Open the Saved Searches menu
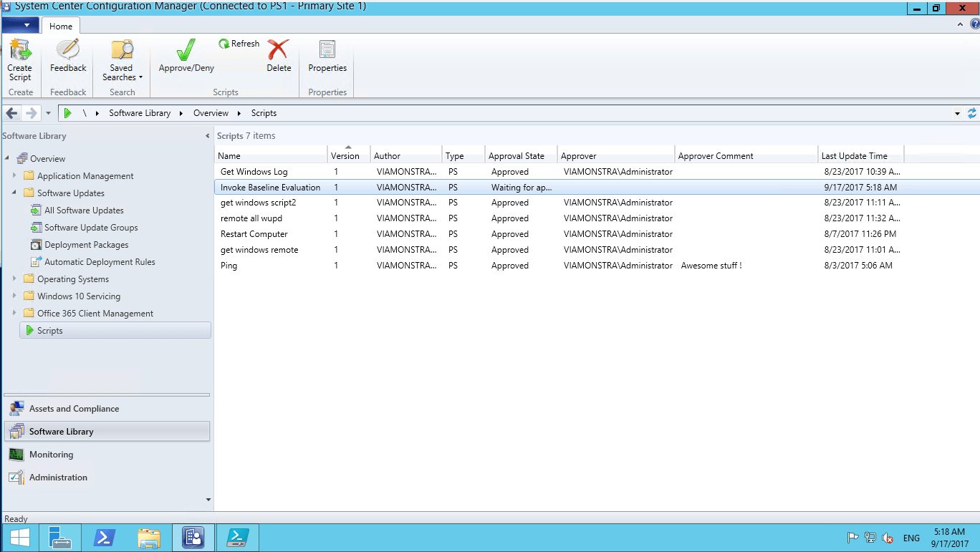Screen dimensions: 980x552 (x=123, y=61)
